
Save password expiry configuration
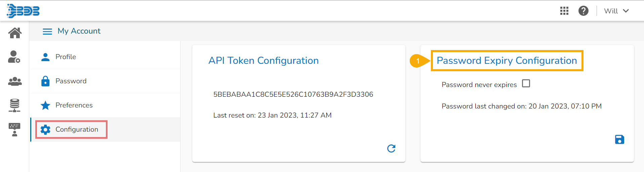619,139
